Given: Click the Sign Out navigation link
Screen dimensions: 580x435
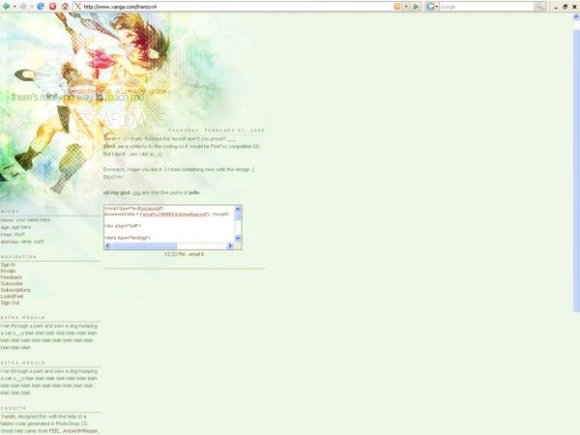Looking at the screenshot, I should 10,303.
